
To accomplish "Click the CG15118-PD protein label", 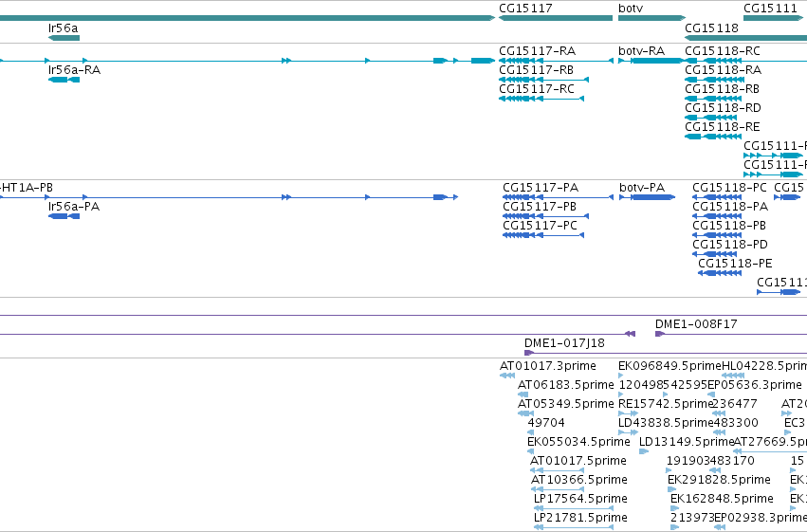I will pyautogui.click(x=730, y=245).
